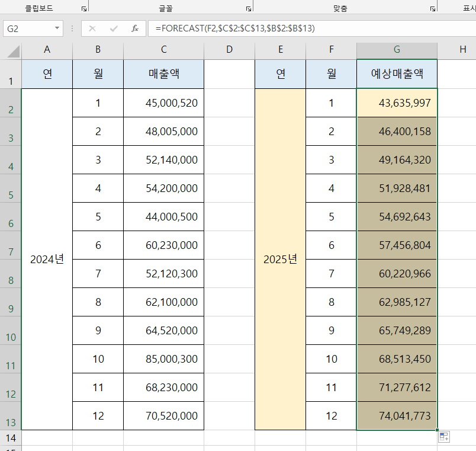The image size is (476, 451).
Task: Select cell with value 64,520,000
Action: (x=164, y=330)
